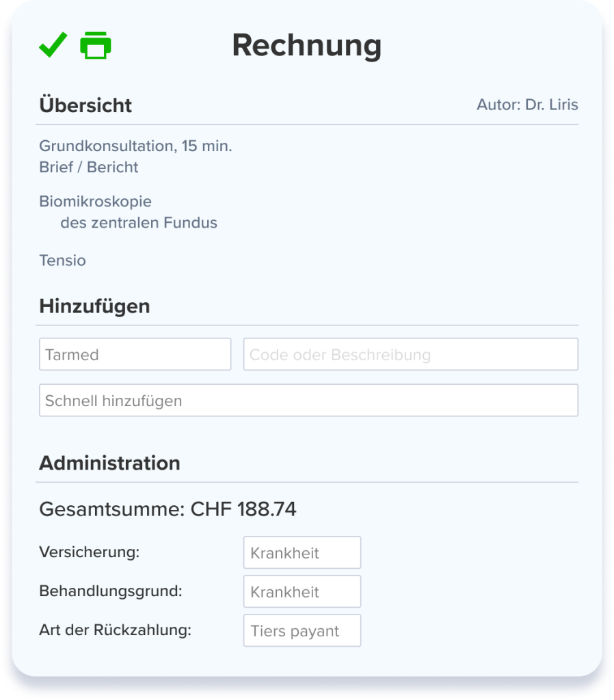Image resolution: width=614 pixels, height=700 pixels.
Task: Click the Administration section heading
Action: click(x=109, y=463)
